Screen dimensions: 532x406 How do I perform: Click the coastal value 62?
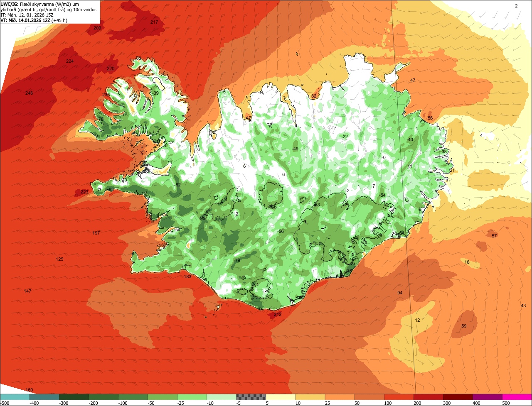314,96
